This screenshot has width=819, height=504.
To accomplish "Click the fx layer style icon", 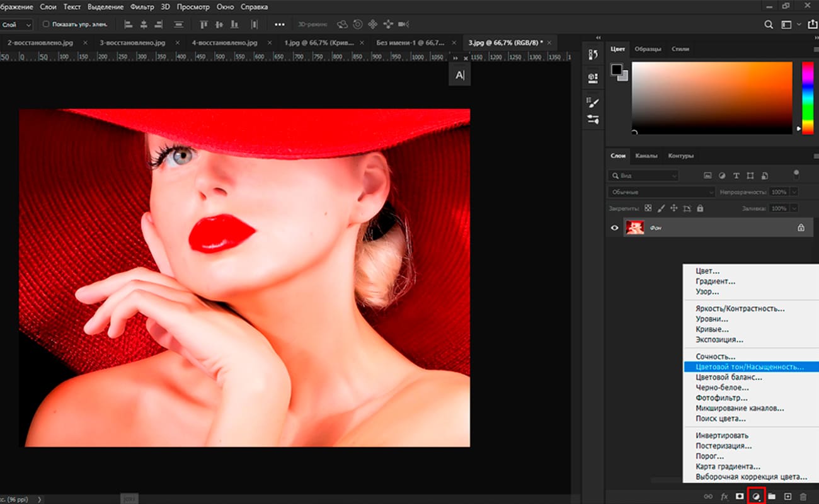I will click(x=724, y=496).
